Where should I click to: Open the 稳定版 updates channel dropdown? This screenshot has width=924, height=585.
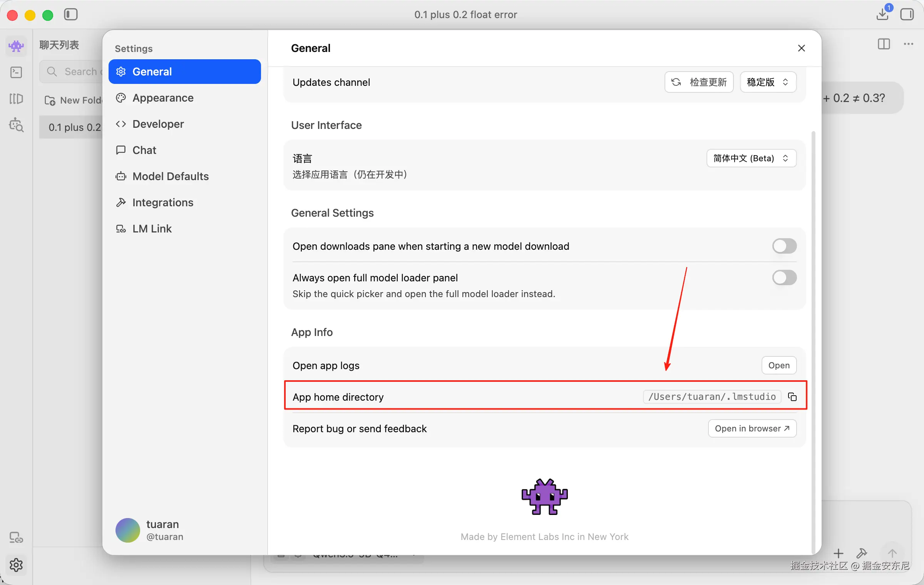(x=768, y=82)
